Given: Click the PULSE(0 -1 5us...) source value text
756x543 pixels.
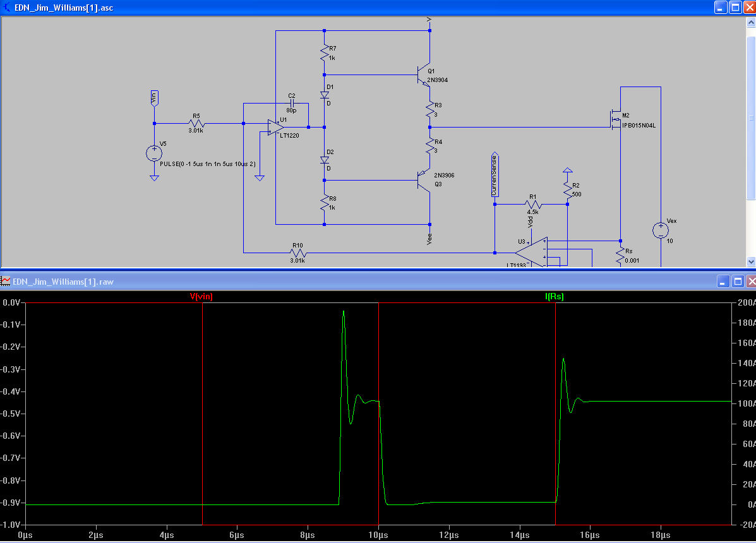Looking at the screenshot, I should pyautogui.click(x=208, y=164).
